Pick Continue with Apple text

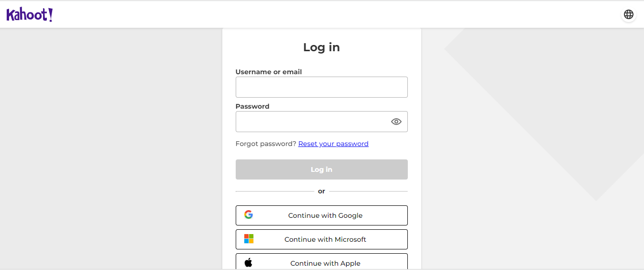tap(325, 263)
